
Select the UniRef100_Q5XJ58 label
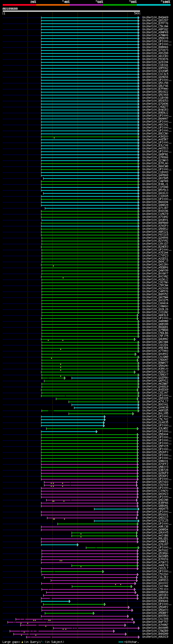(155, 83)
